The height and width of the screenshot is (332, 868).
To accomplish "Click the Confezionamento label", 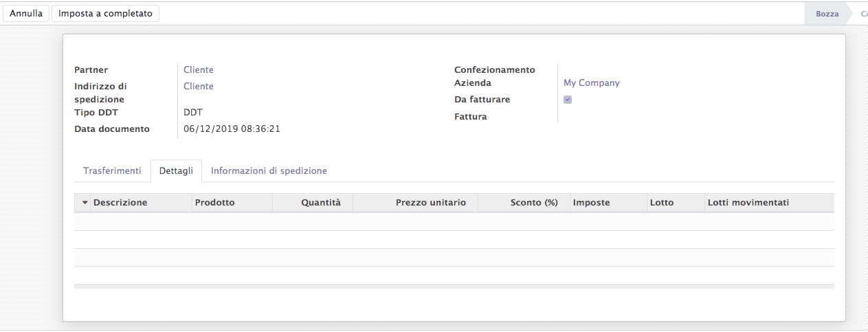I will pos(495,69).
